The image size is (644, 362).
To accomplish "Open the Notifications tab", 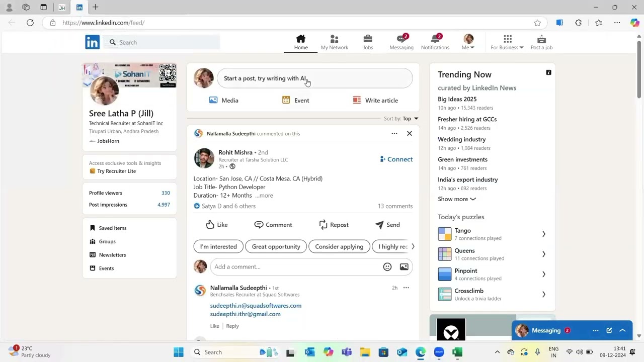I will tap(435, 42).
